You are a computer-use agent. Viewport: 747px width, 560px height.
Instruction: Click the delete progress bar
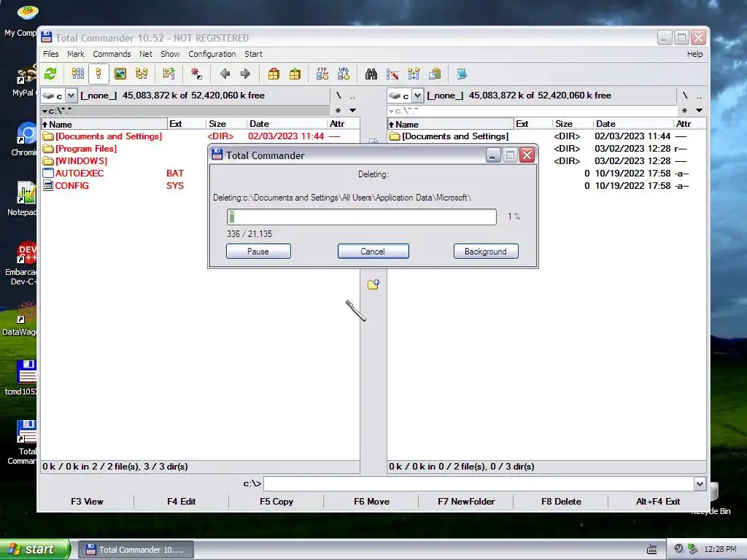[362, 217]
